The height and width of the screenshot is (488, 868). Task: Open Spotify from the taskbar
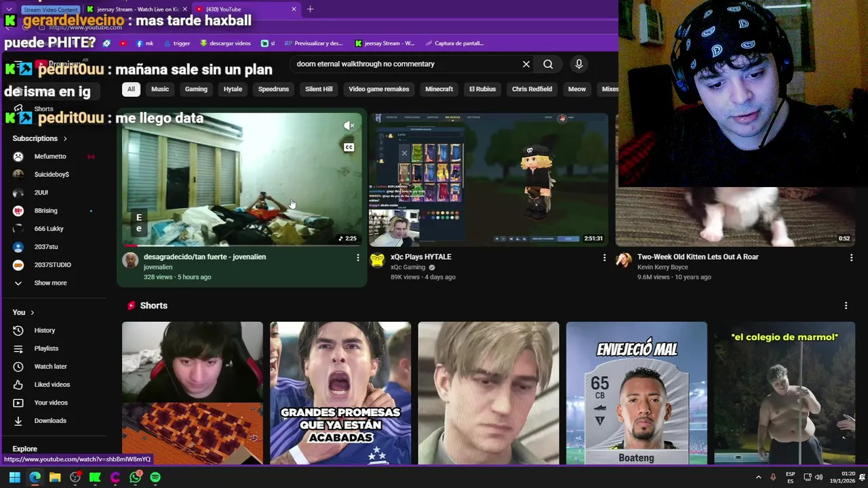[155, 477]
